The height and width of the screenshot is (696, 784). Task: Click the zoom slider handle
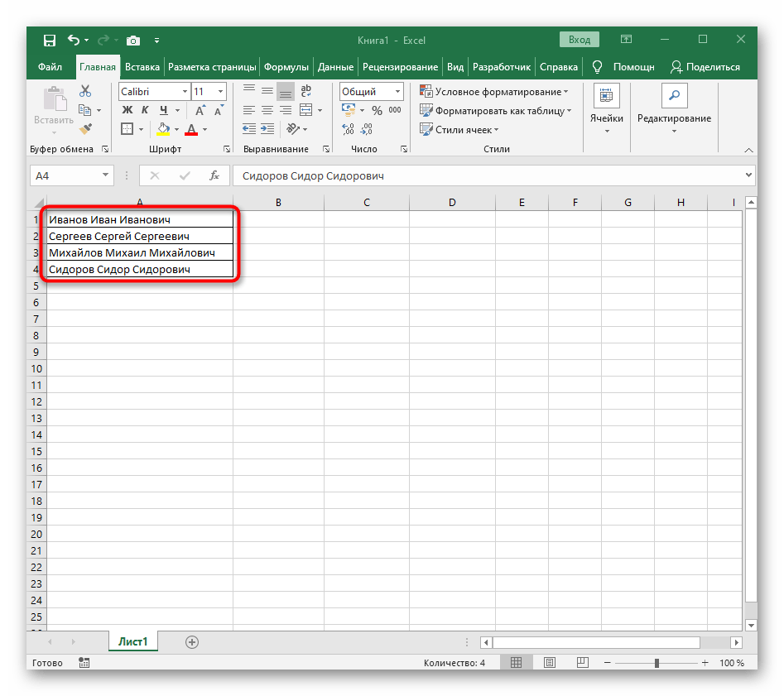[657, 663]
